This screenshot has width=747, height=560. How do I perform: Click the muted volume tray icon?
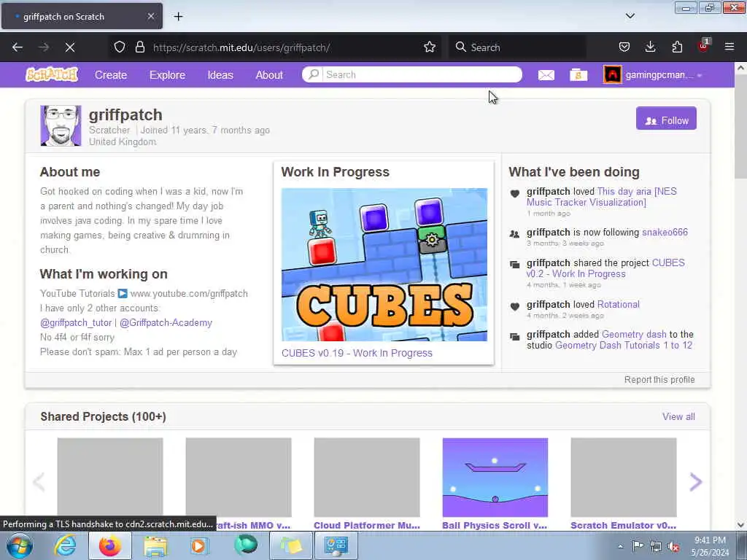tap(673, 547)
